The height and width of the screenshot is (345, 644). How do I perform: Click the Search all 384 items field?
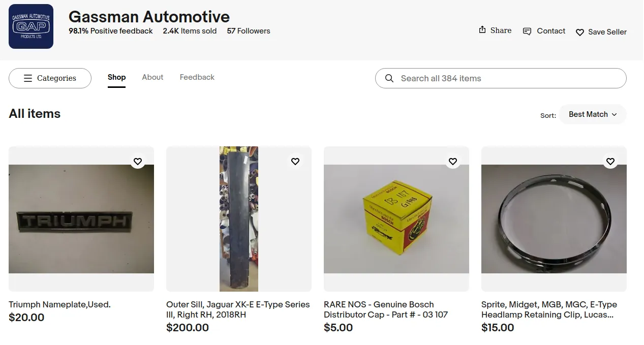click(x=501, y=78)
